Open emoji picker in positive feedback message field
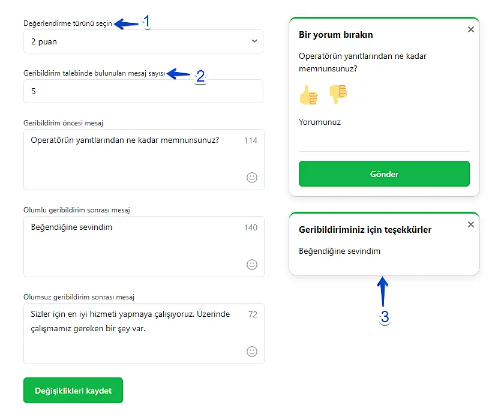Image resolution: width=504 pixels, height=420 pixels. (252, 265)
